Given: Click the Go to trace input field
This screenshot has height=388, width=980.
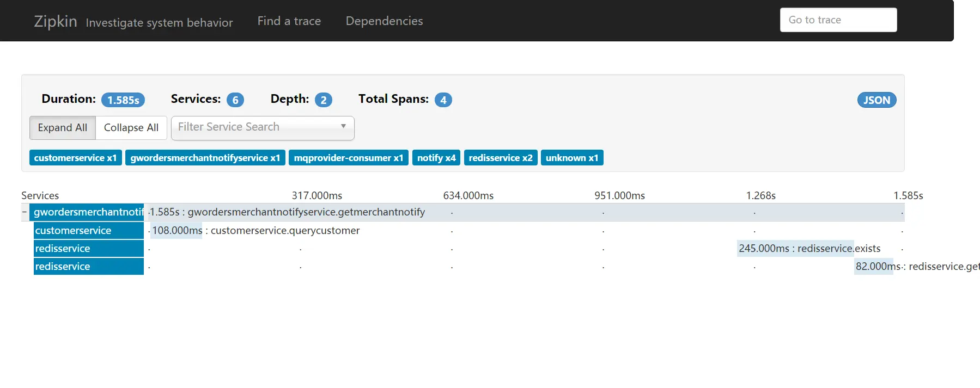Looking at the screenshot, I should tap(838, 20).
